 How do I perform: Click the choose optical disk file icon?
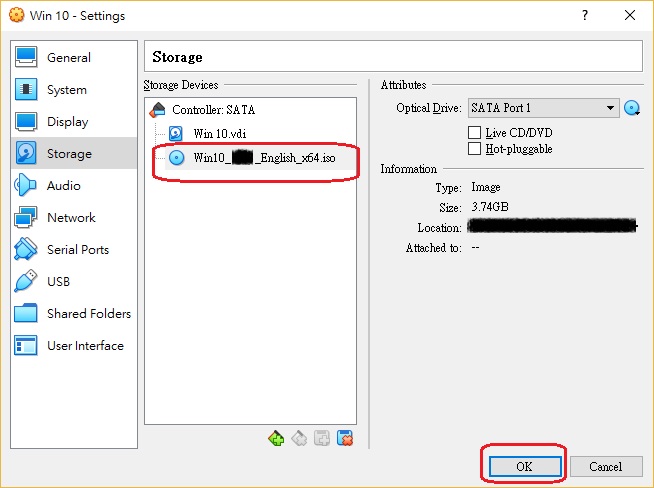632,108
